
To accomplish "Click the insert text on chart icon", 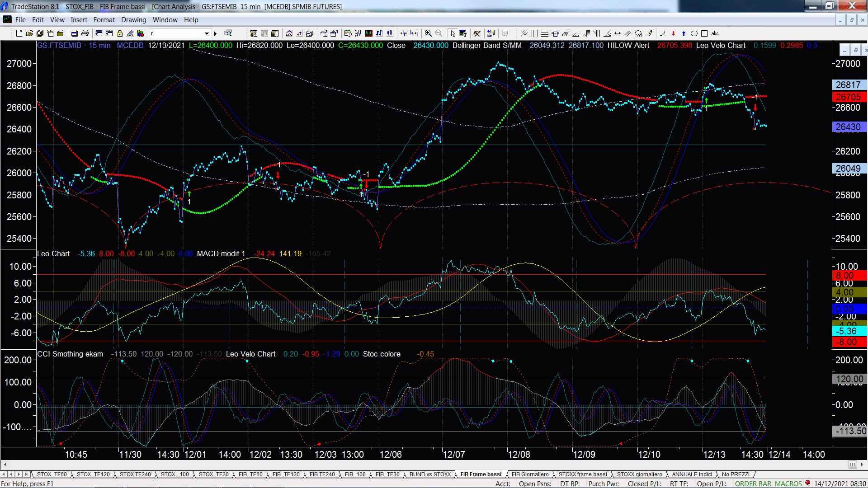I will (x=463, y=33).
